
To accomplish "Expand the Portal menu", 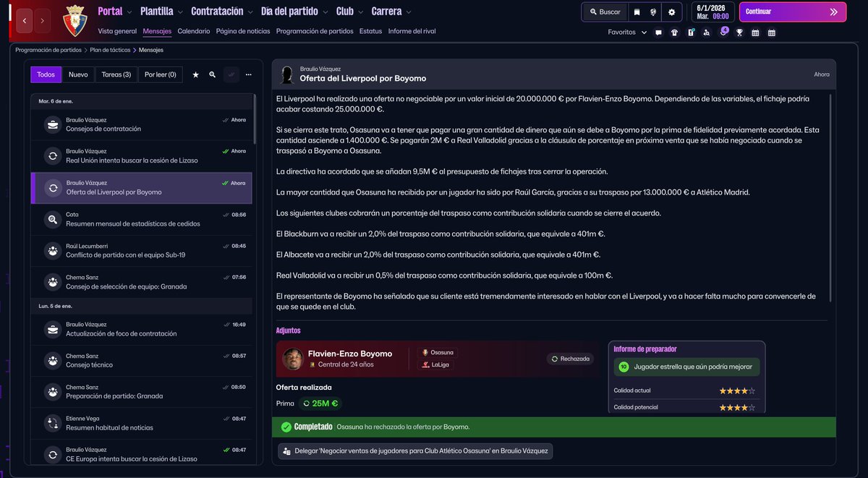I will pyautogui.click(x=115, y=12).
